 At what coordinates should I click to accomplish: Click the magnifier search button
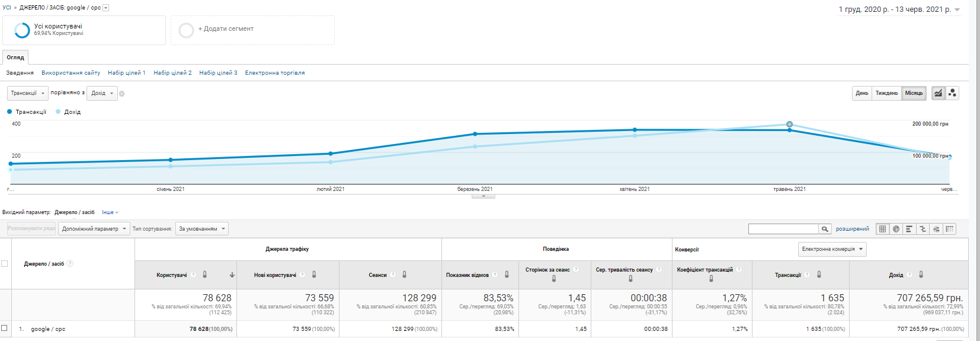825,229
